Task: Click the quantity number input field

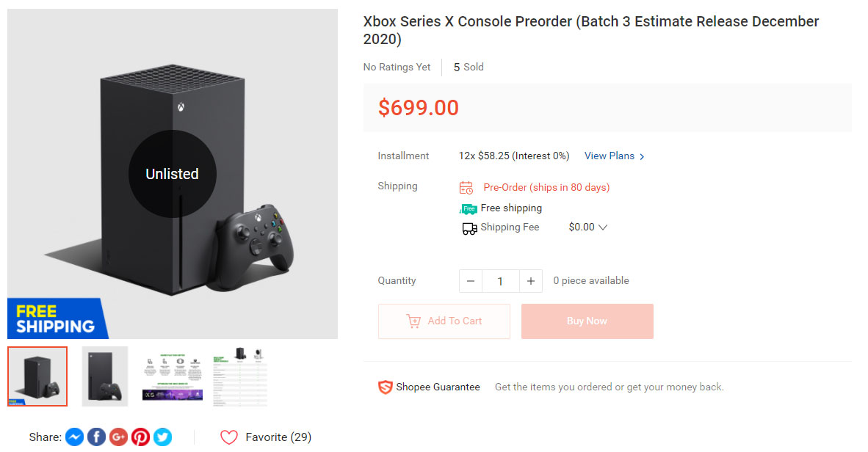Action: click(x=501, y=281)
